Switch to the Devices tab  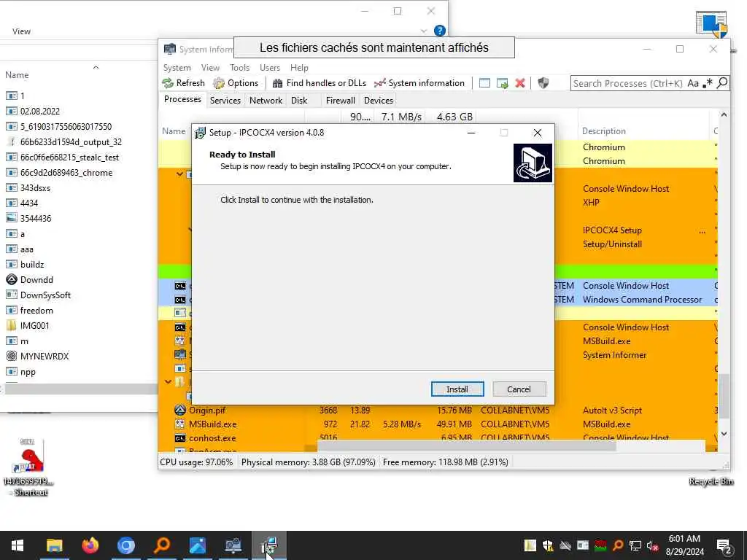click(x=379, y=101)
